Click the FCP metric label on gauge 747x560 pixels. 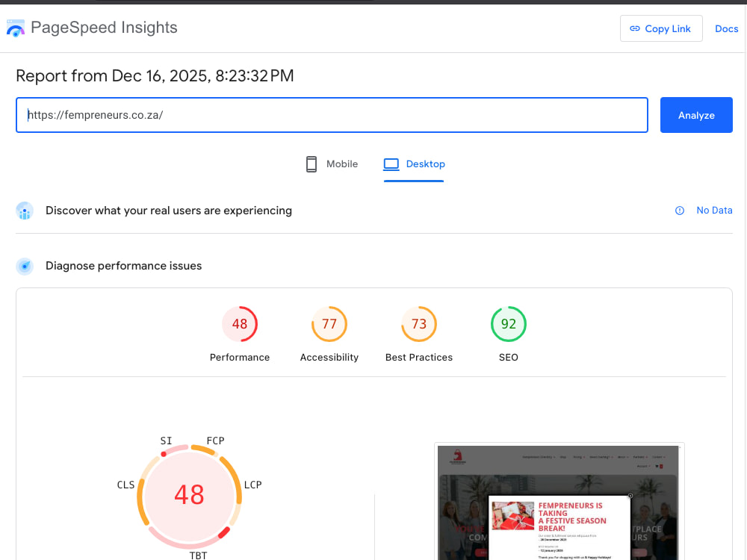pos(215,441)
